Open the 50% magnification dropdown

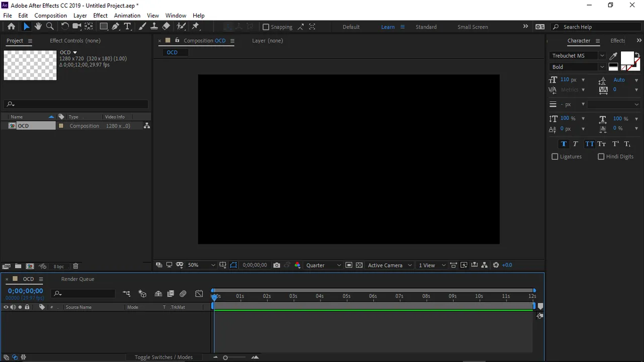pos(201,265)
